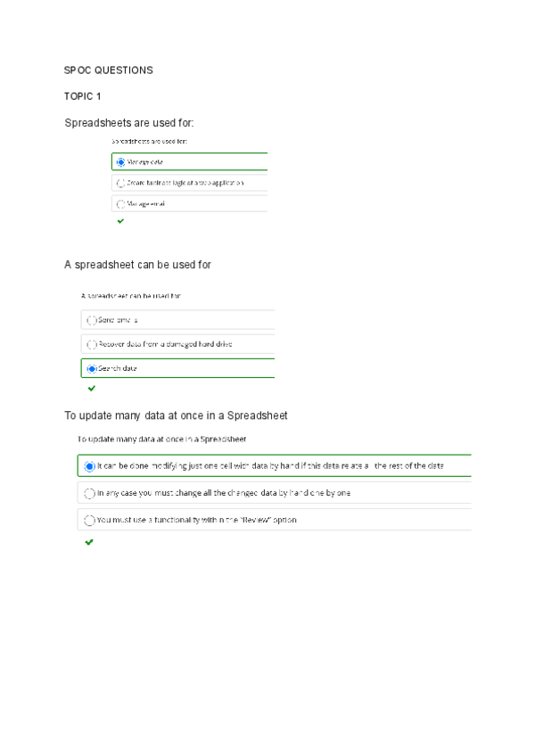Click the "TOPIC 1" heading

(x=83, y=96)
